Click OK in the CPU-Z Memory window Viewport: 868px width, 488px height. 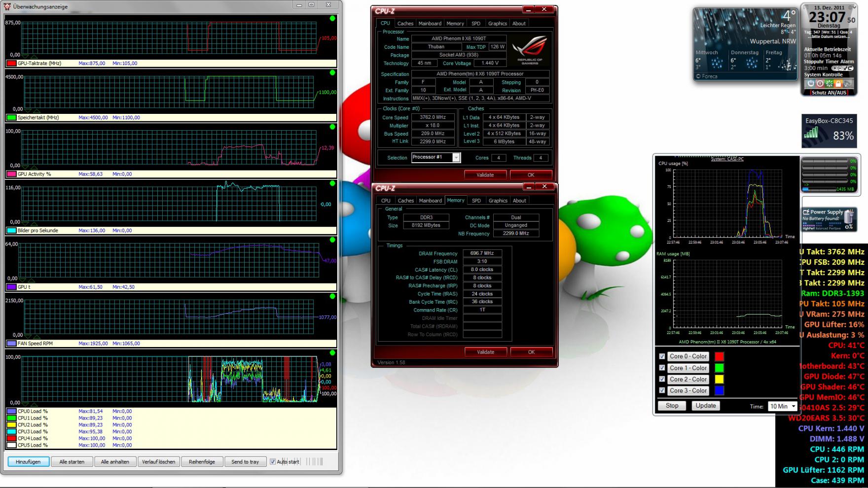pyautogui.click(x=531, y=352)
